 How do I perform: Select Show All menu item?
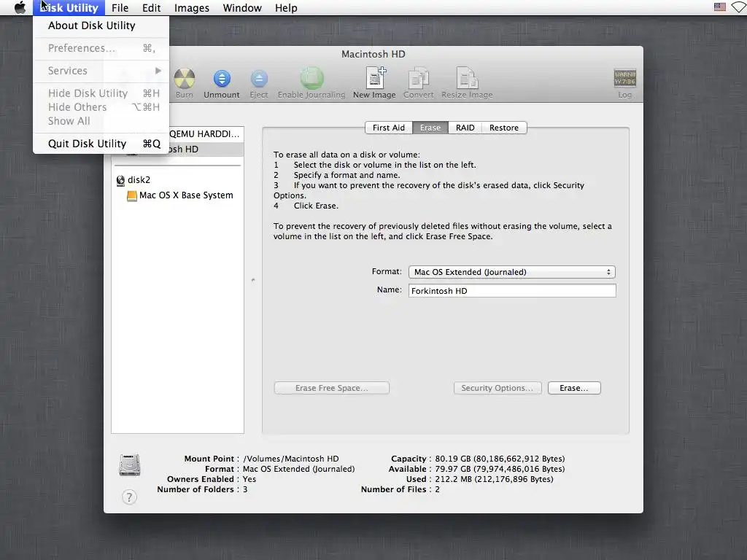coord(101,121)
